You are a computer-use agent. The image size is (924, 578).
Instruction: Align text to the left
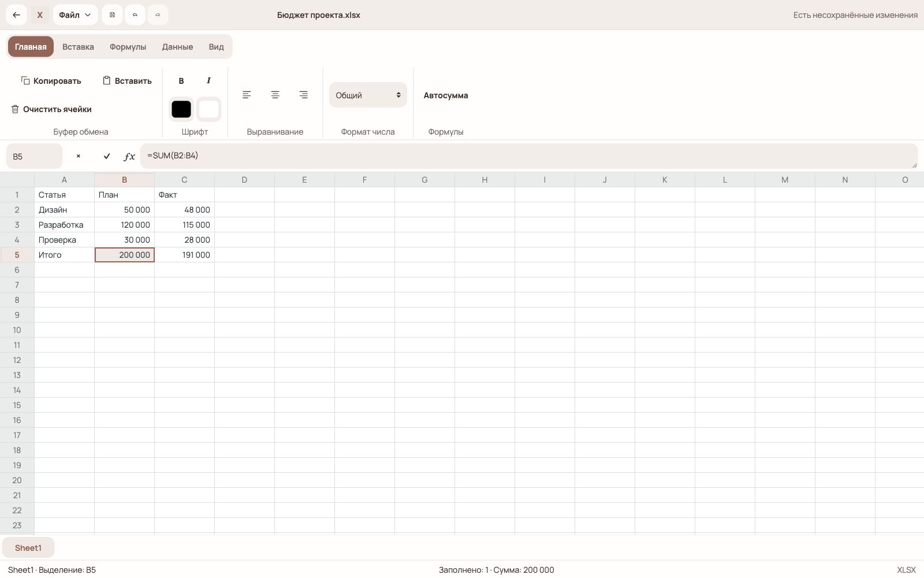click(x=247, y=95)
